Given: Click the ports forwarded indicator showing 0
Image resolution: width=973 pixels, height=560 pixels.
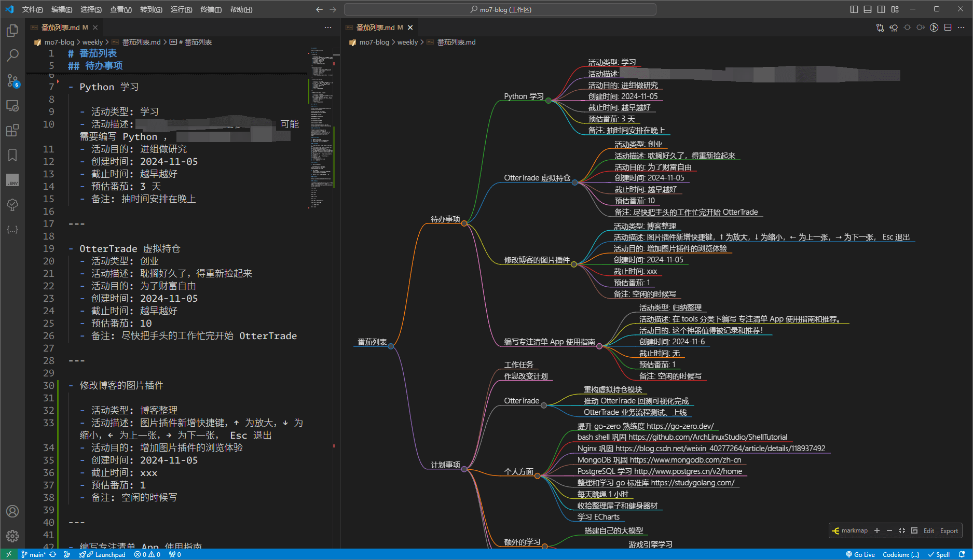Looking at the screenshot, I should tap(175, 554).
